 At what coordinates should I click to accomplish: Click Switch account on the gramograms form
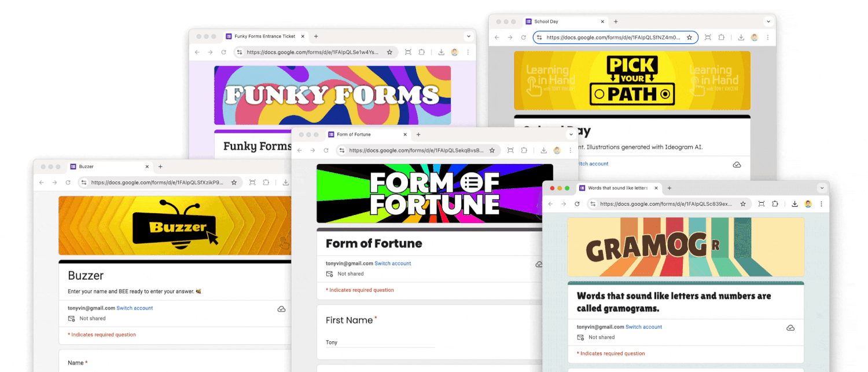click(643, 327)
